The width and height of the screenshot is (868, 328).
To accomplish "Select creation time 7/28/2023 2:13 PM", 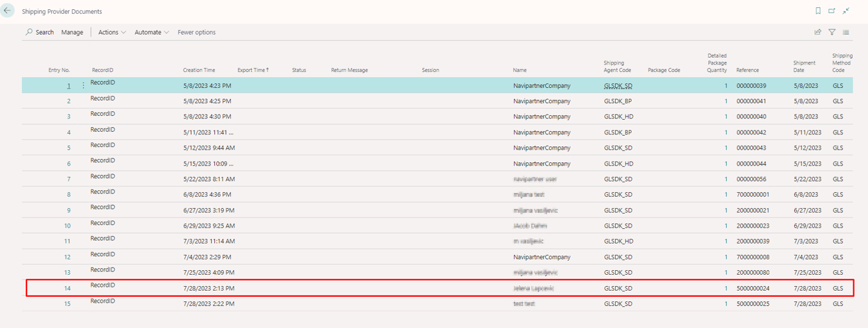I will coord(208,289).
